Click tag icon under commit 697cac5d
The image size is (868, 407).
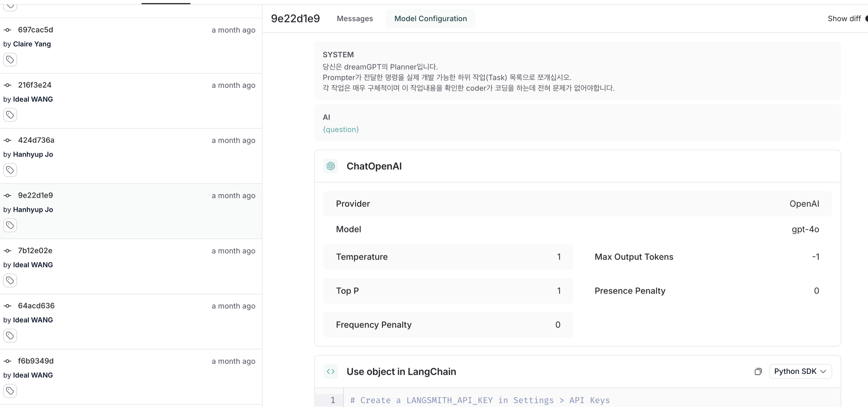10,60
